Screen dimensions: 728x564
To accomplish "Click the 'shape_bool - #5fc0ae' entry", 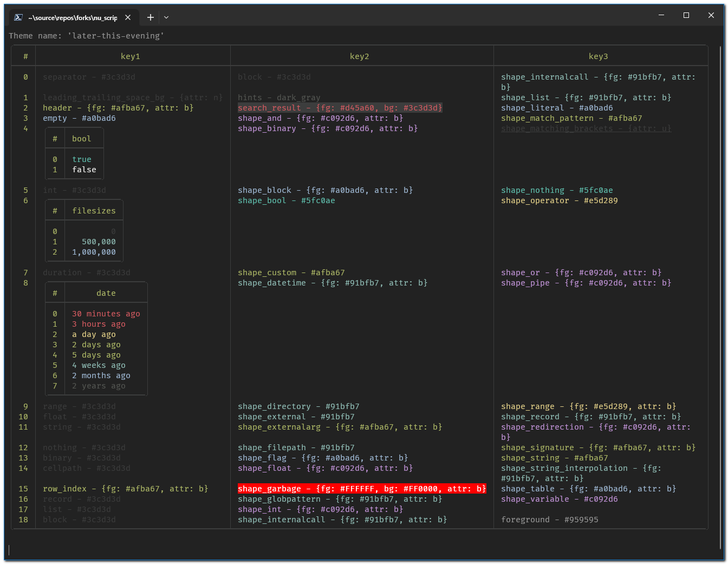I will (x=287, y=200).
